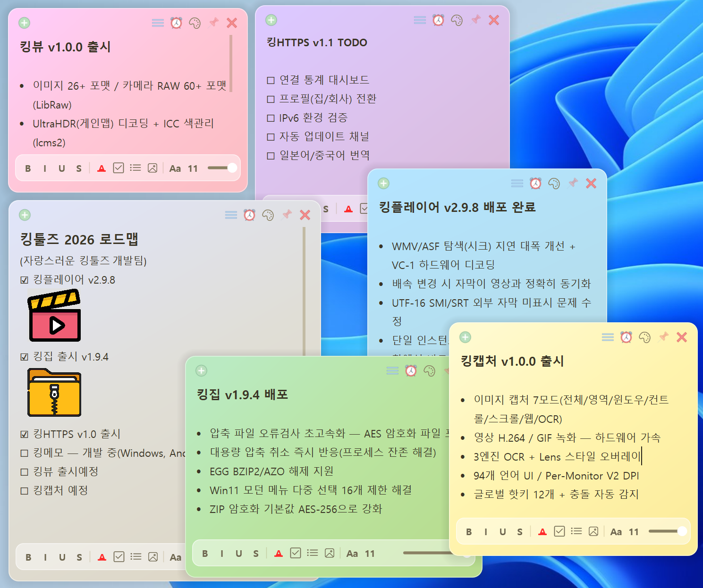Uncheck the 킹집 출시 v1.9.4 item

click(25, 357)
